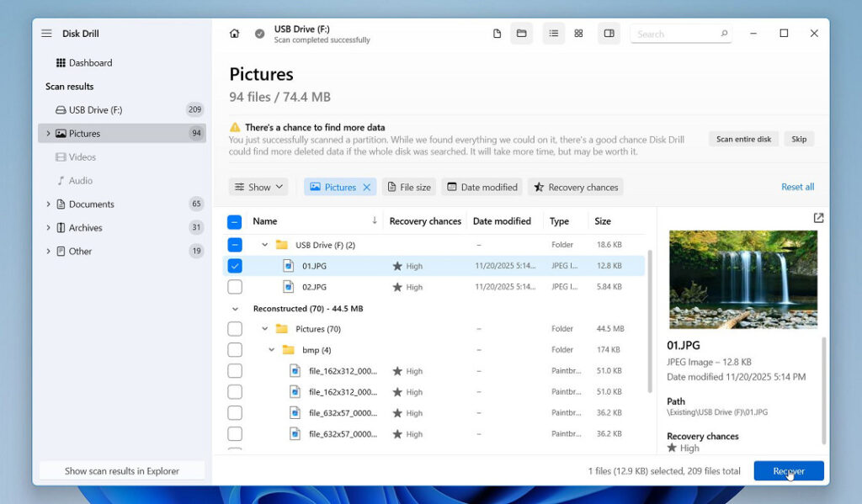Image resolution: width=862 pixels, height=504 pixels.
Task: Open the Show dropdown filter
Action: coord(259,188)
